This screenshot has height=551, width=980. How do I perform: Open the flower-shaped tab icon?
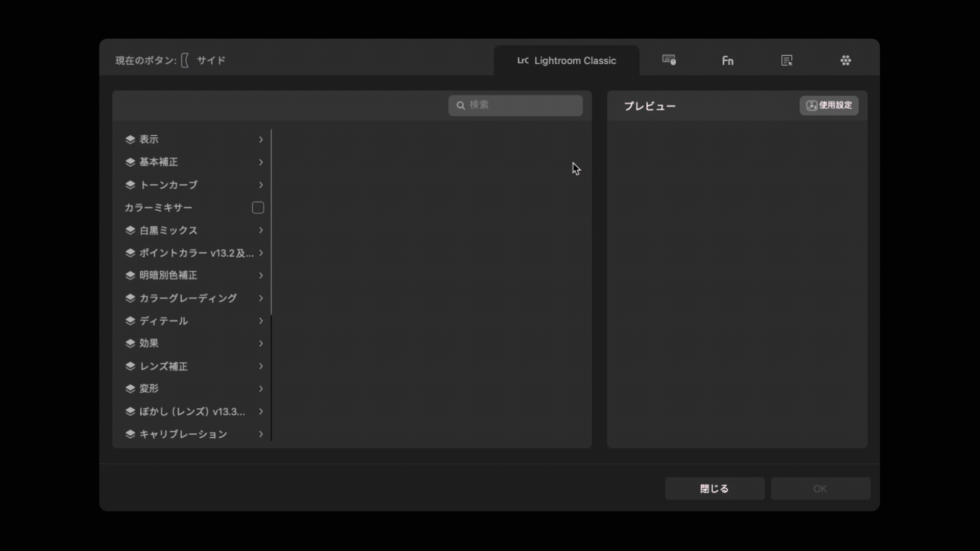click(x=846, y=61)
